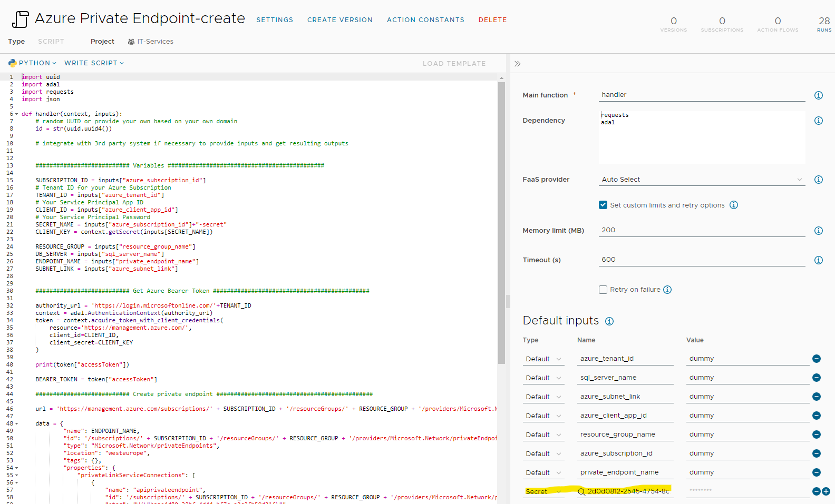The width and height of the screenshot is (835, 504).
Task: View the ACTION FLOWS count
Action: (x=778, y=24)
